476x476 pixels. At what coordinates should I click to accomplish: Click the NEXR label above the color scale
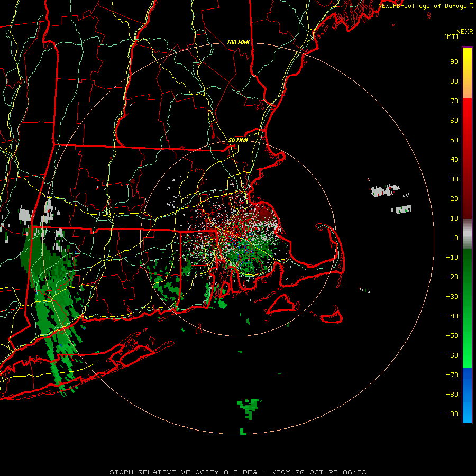pyautogui.click(x=465, y=32)
